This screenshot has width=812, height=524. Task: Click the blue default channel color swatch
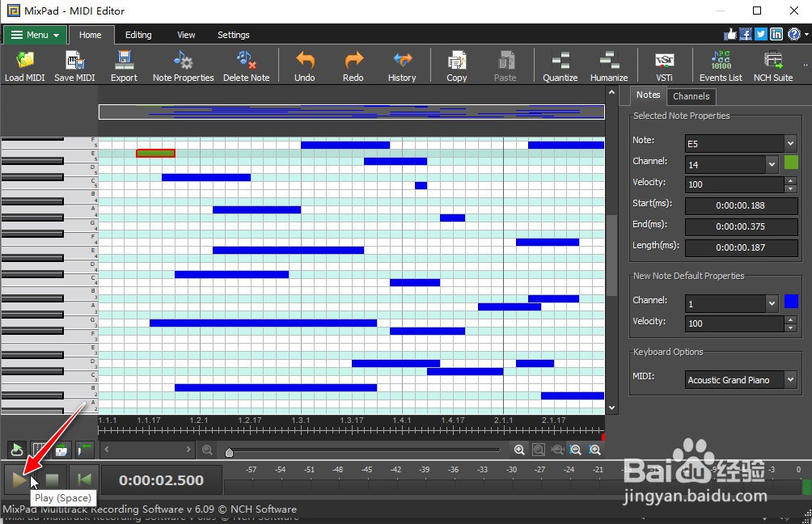[791, 301]
